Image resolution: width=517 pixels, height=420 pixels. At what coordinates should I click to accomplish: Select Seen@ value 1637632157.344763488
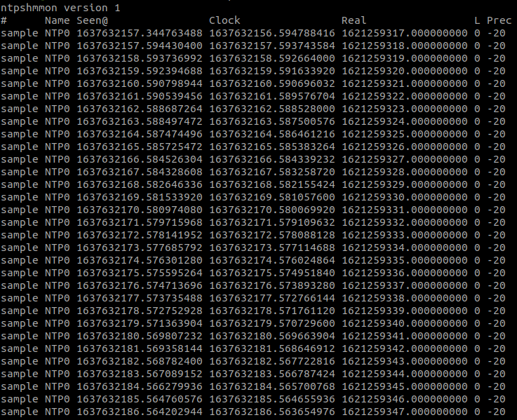pyautogui.click(x=140, y=33)
